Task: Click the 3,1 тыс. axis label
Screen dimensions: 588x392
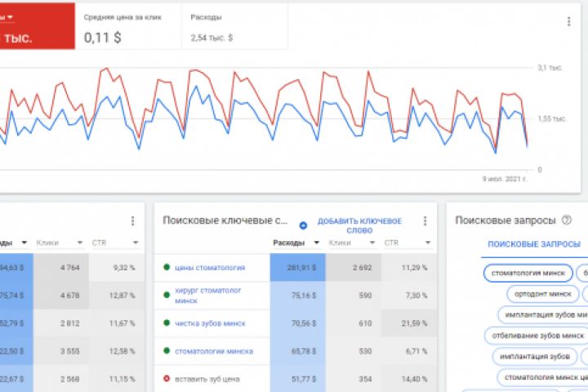Action: 550,68
